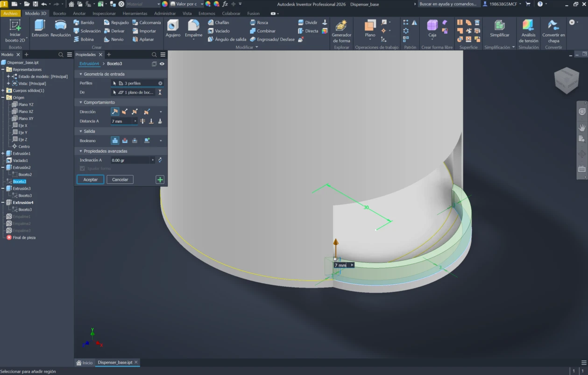The image size is (588, 375).
Task: Clear the 3 perfiles selection
Action: 160,83
